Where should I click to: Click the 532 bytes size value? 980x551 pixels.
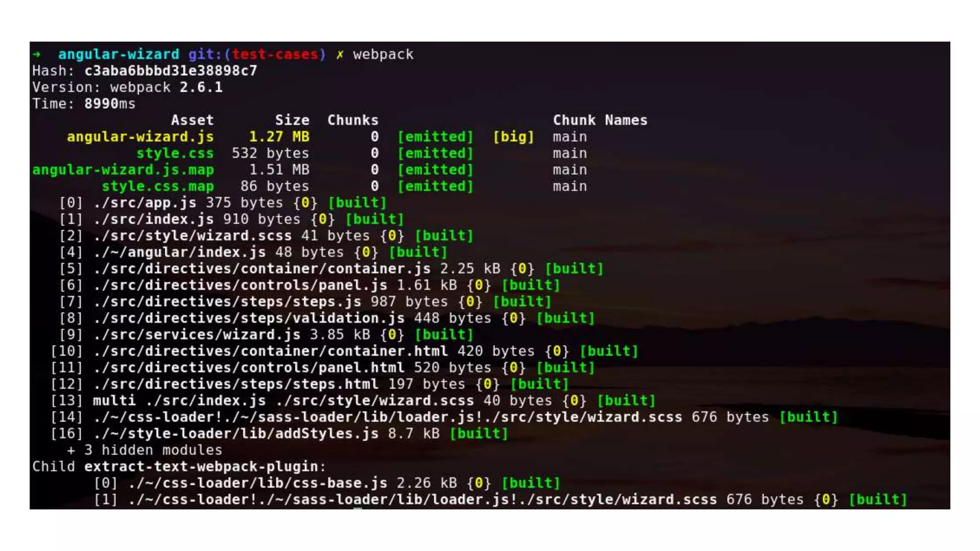(270, 153)
